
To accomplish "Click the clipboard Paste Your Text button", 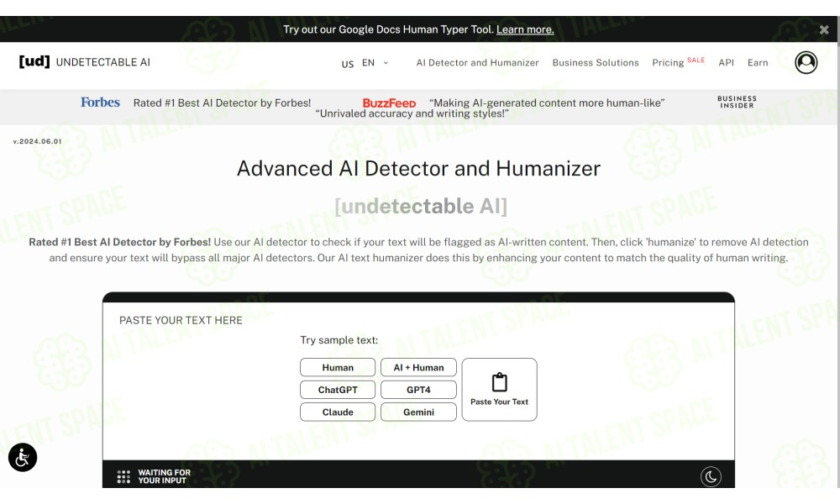I will (x=499, y=390).
